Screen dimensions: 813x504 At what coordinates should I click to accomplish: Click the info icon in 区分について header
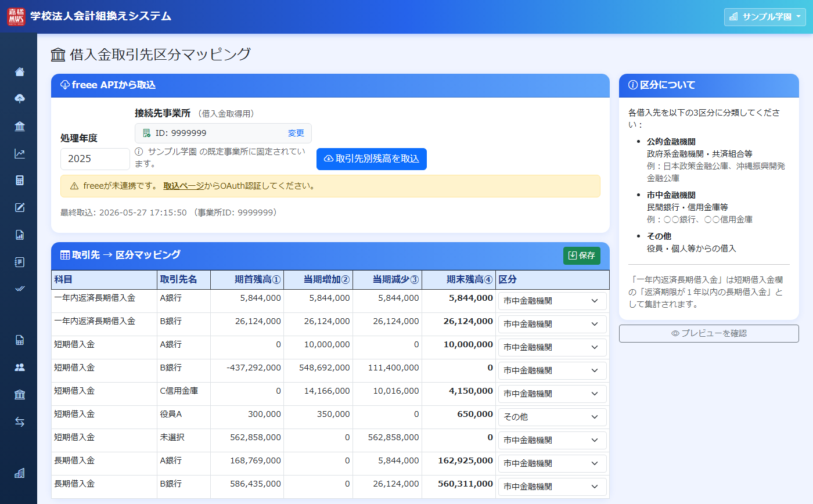point(633,85)
